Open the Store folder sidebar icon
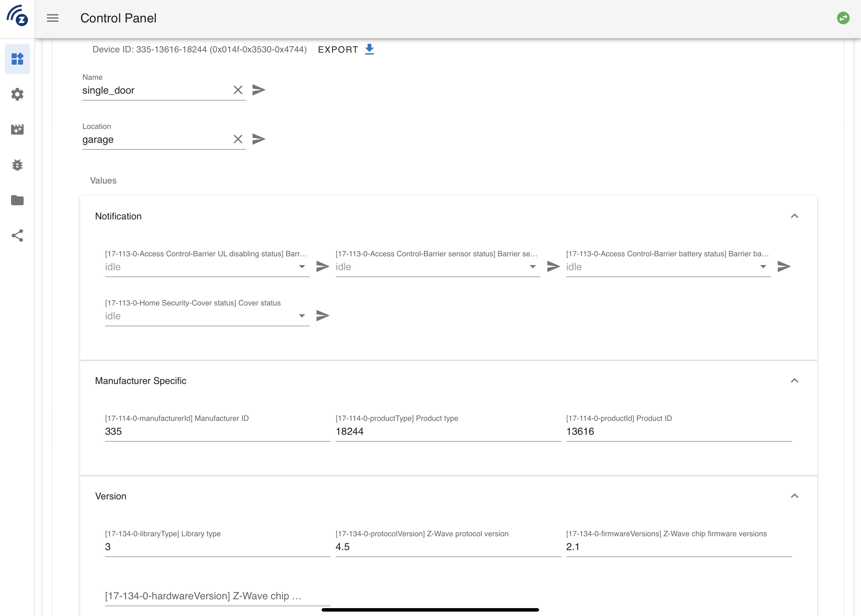 (x=17, y=200)
